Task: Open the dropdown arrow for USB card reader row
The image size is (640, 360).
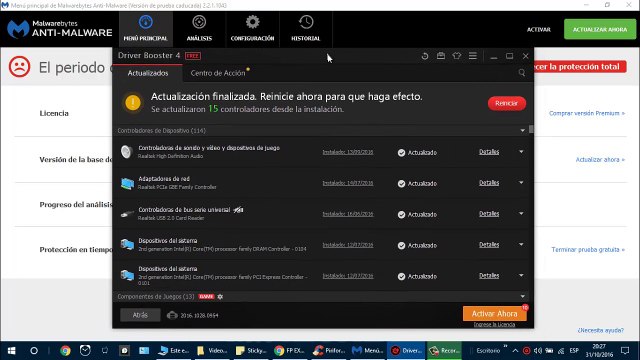Action: (521, 213)
